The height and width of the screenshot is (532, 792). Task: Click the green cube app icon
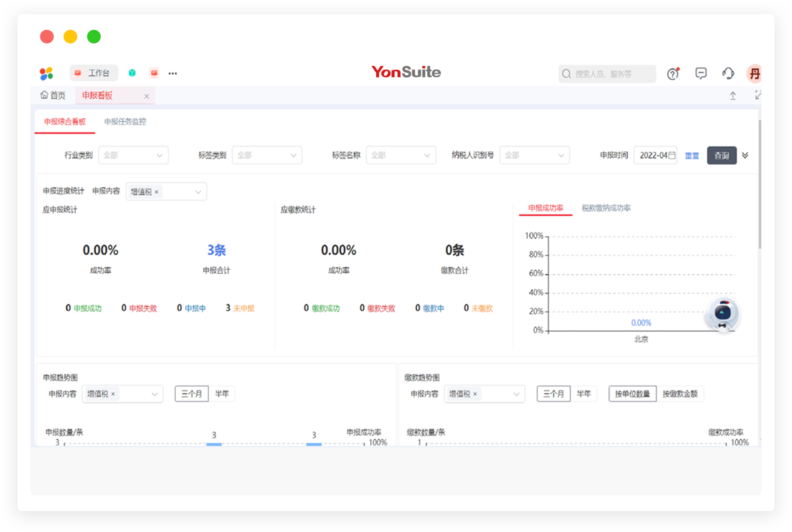click(x=132, y=73)
